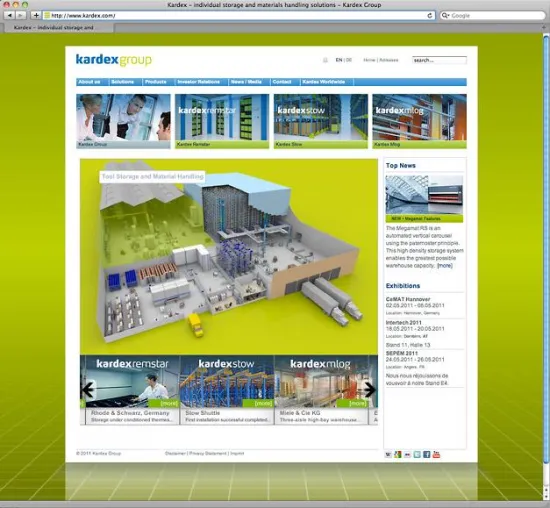This screenshot has width=550, height=508.
Task: Click the browser back arrow
Action: 10,15
